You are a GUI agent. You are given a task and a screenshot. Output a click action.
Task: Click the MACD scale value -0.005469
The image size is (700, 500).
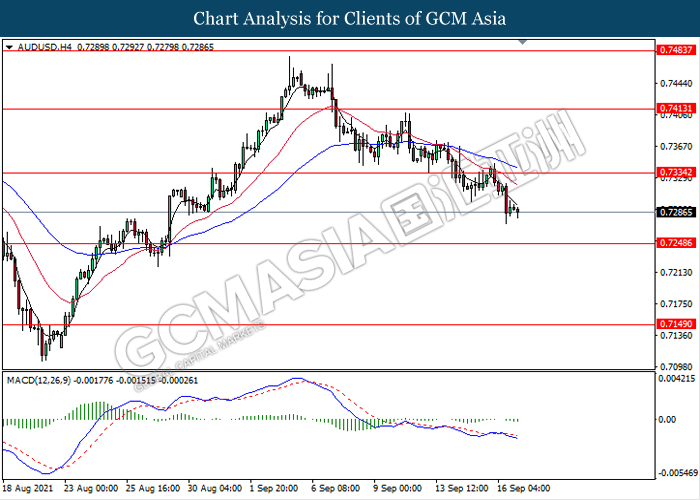pyautogui.click(x=677, y=473)
